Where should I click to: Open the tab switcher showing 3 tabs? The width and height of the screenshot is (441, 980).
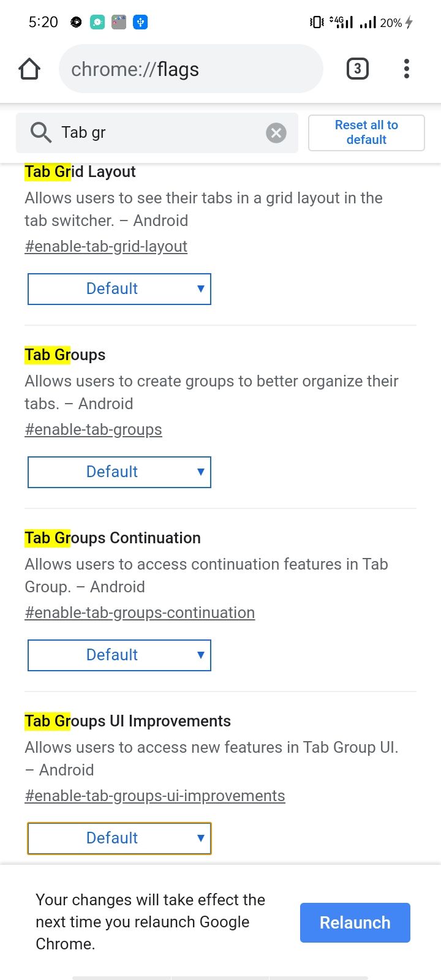(358, 69)
